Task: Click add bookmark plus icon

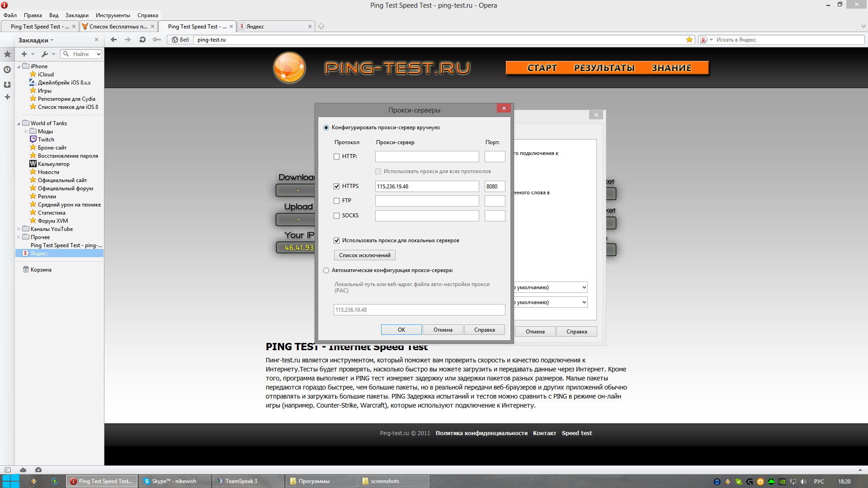Action: click(x=24, y=54)
